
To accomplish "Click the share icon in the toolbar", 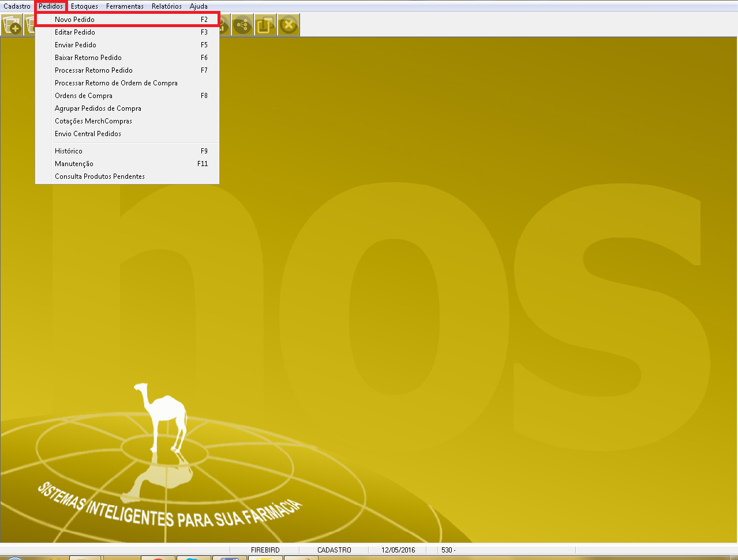I will [242, 25].
